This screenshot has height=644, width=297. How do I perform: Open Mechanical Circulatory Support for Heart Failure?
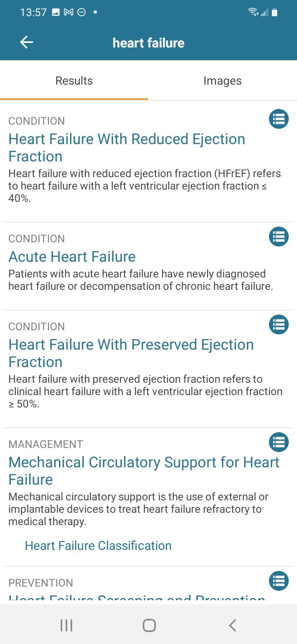144,471
